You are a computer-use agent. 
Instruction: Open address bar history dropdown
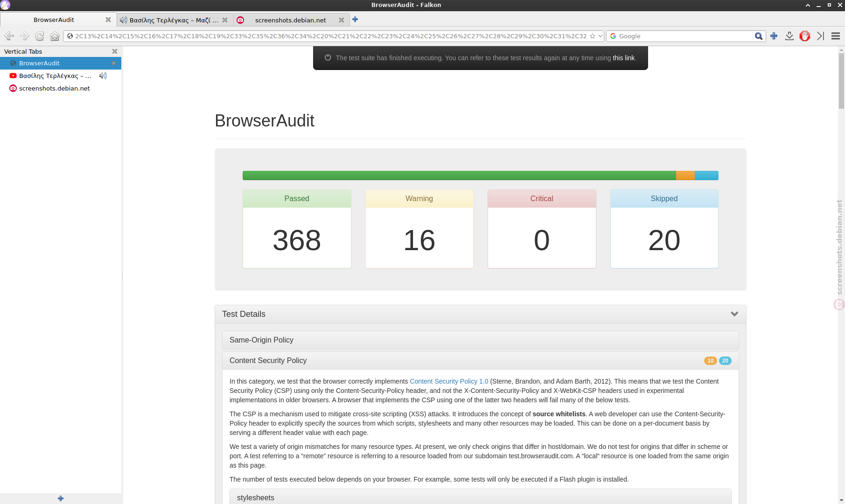pyautogui.click(x=601, y=36)
